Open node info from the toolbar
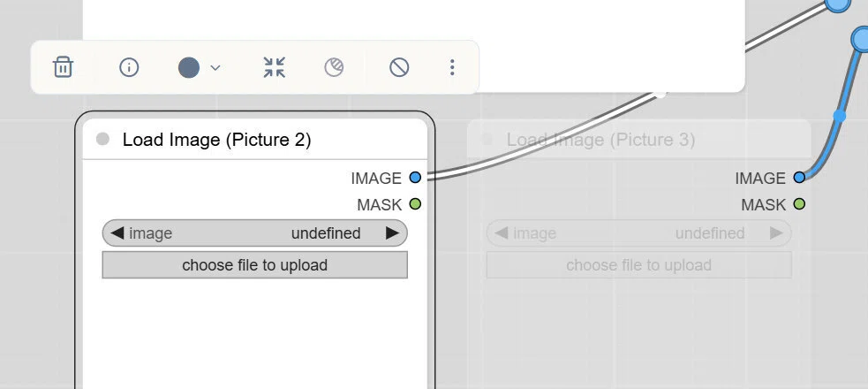 click(x=129, y=67)
